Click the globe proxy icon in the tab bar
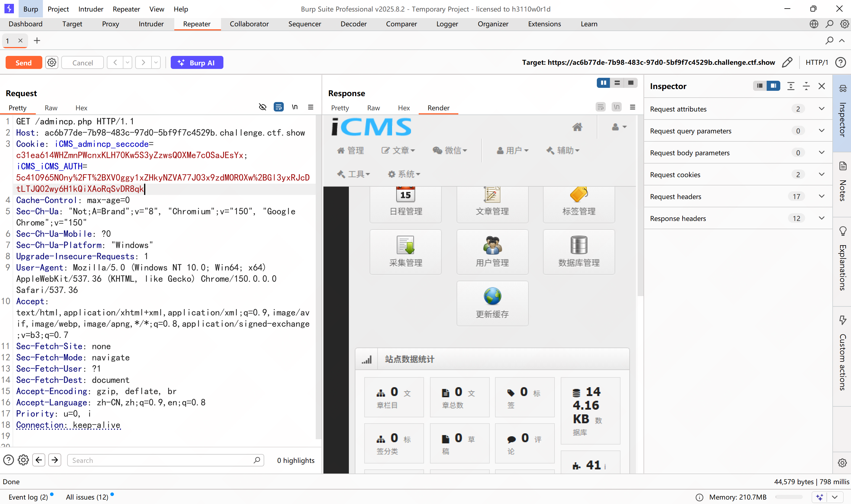Screen dimensions: 851x504 814,24
